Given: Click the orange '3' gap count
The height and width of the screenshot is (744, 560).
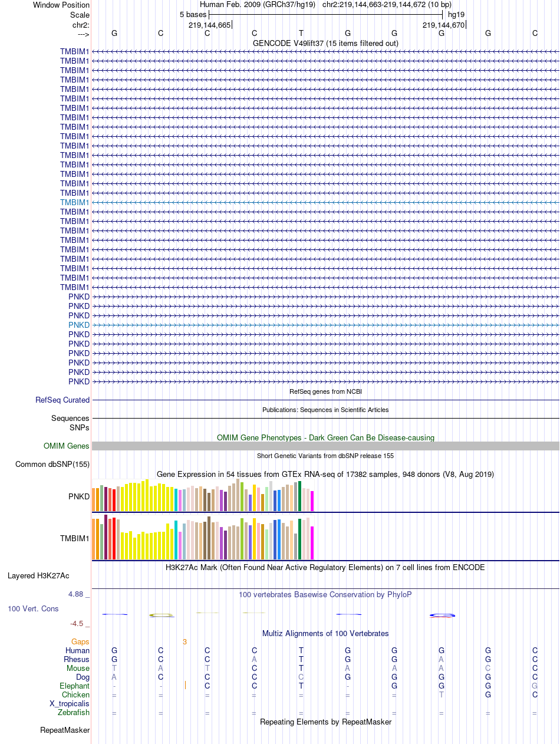Looking at the screenshot, I should coord(185,641).
